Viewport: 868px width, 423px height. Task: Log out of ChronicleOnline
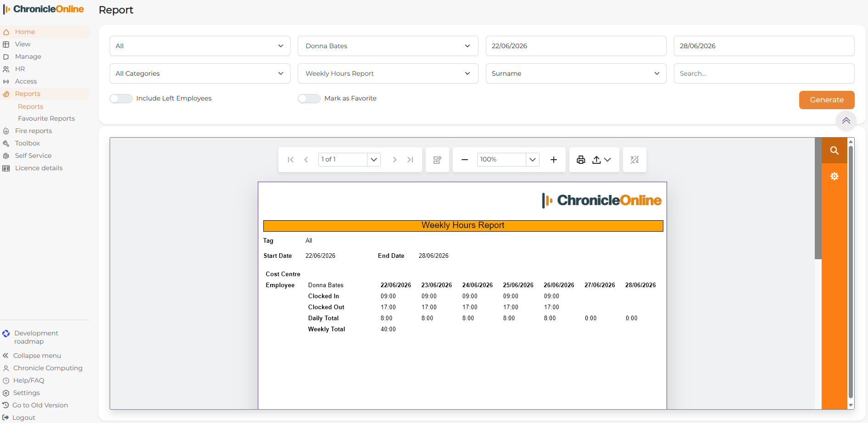(x=19, y=417)
